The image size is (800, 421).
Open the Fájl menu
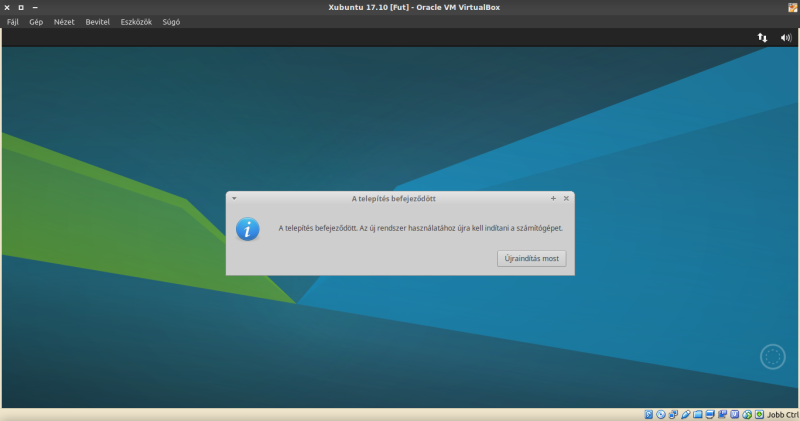[x=13, y=22]
